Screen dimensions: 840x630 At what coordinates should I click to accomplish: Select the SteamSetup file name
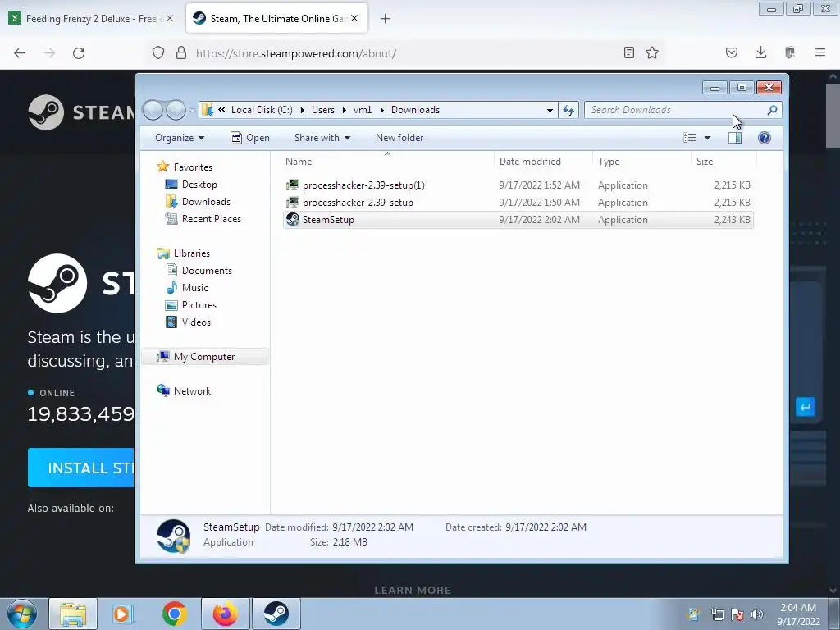click(328, 220)
